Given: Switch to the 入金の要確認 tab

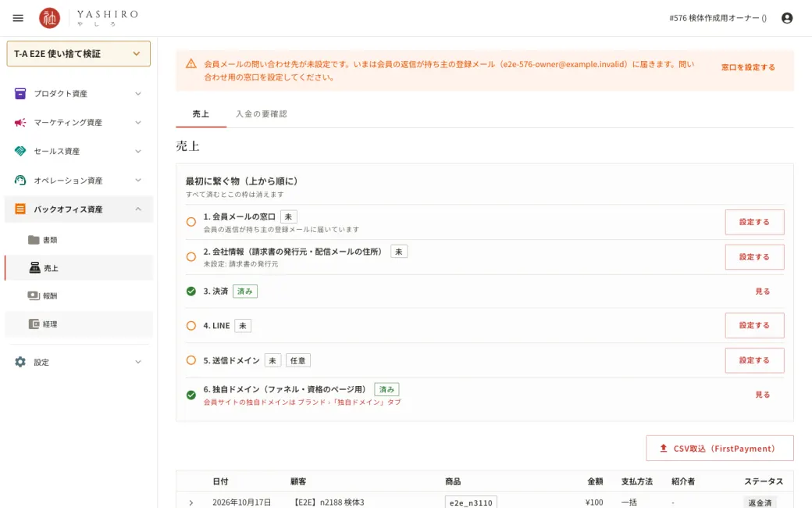Looking at the screenshot, I should (262, 114).
